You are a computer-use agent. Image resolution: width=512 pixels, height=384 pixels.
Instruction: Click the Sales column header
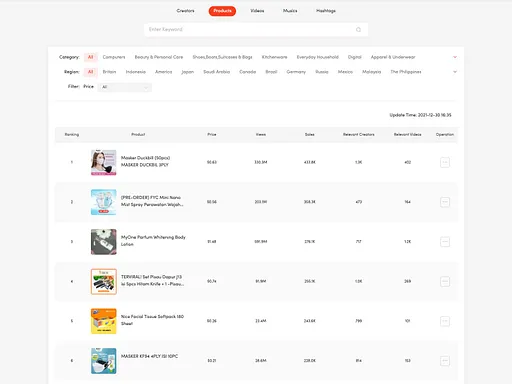tap(309, 134)
